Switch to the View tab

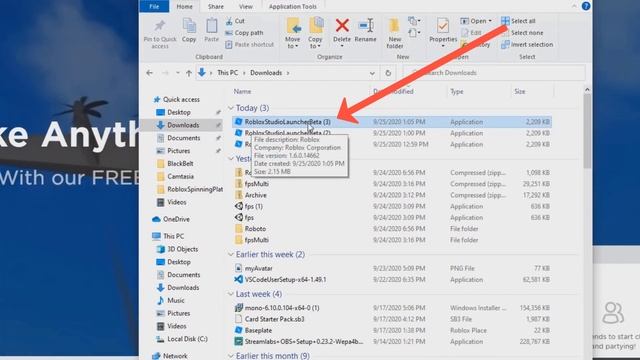click(x=246, y=6)
